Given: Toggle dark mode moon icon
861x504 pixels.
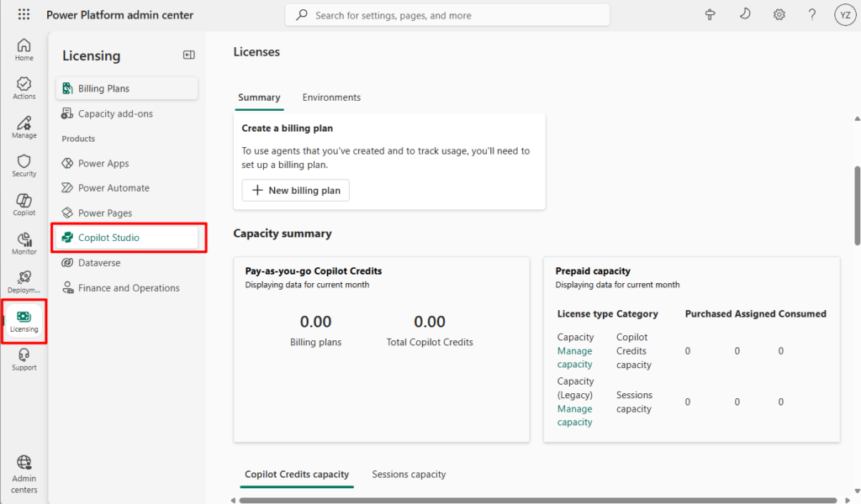Looking at the screenshot, I should tap(745, 15).
